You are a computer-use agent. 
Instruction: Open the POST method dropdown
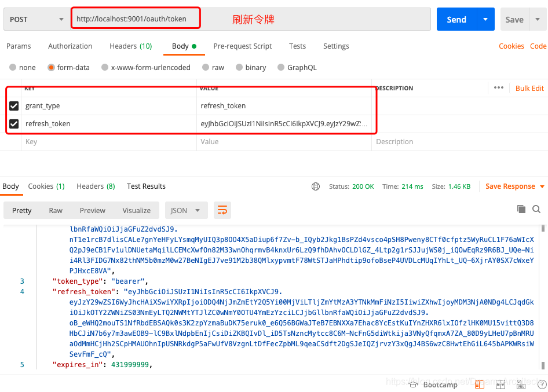tap(36, 19)
